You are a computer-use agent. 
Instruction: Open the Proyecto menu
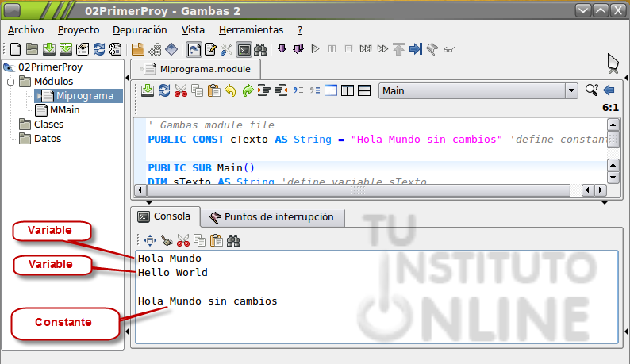coord(79,30)
